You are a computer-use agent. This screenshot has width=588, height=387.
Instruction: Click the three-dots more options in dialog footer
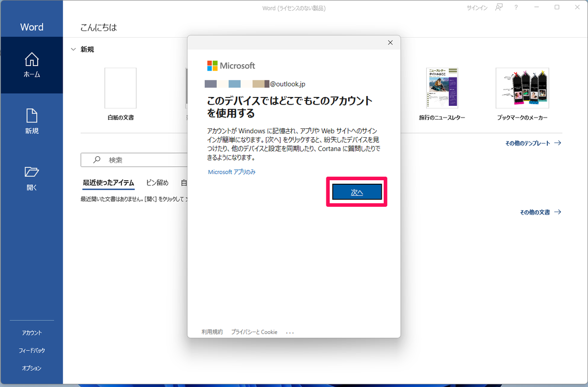(290, 333)
